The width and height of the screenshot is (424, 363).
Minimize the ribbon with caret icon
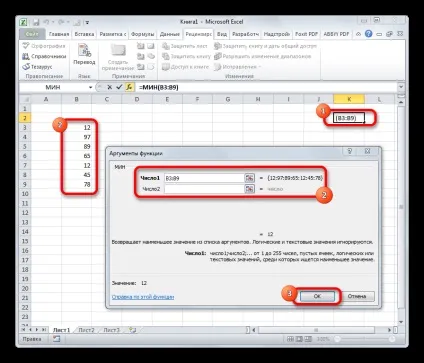click(358, 34)
